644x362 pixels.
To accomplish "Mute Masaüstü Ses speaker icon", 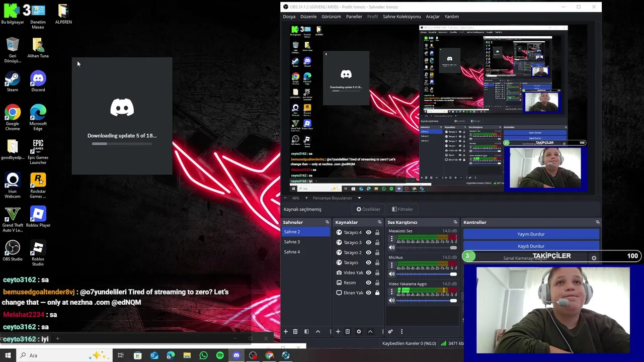I will 392,247.
